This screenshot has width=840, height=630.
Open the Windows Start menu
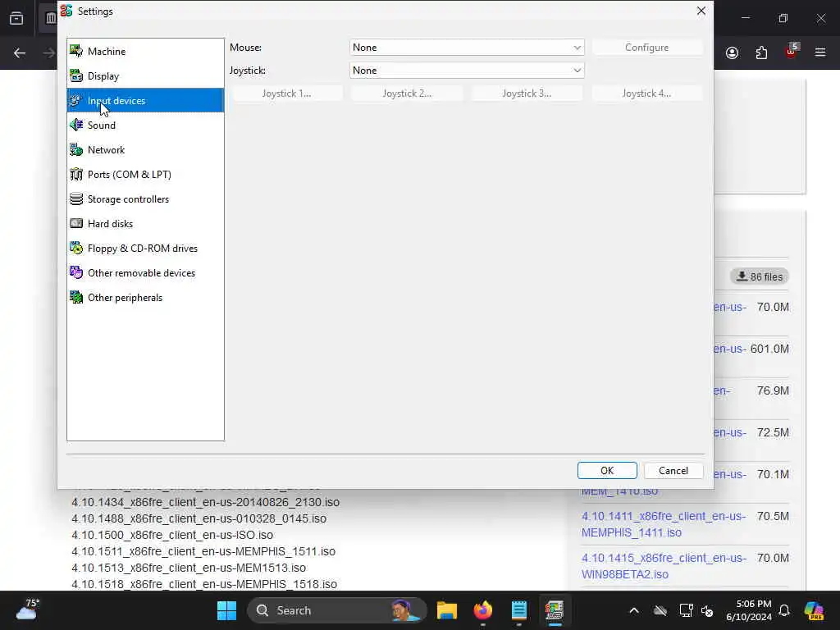(x=226, y=610)
